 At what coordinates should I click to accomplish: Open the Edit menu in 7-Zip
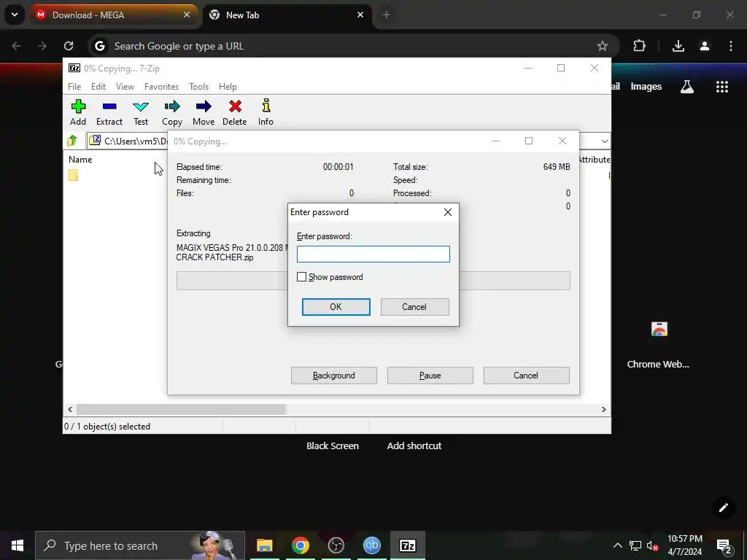coord(98,86)
